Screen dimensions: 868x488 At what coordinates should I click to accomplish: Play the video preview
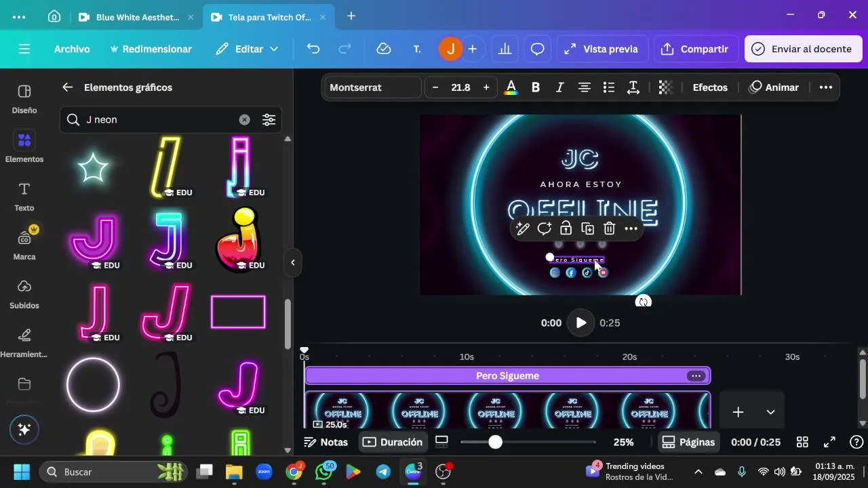pyautogui.click(x=580, y=323)
